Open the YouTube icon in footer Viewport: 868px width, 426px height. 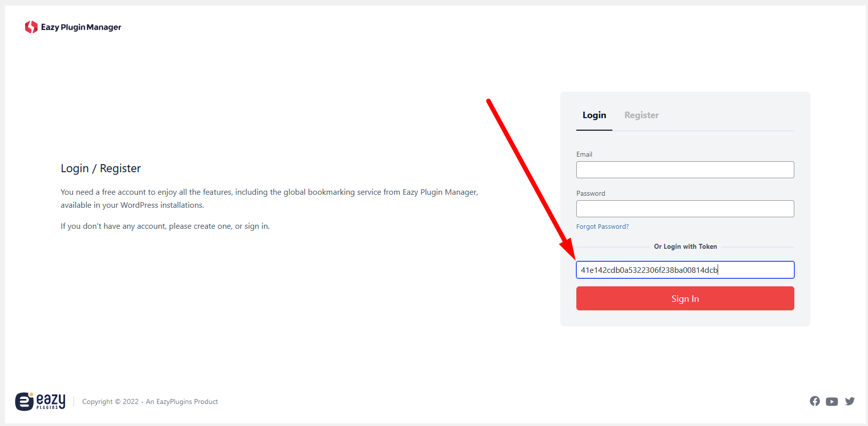tap(831, 401)
